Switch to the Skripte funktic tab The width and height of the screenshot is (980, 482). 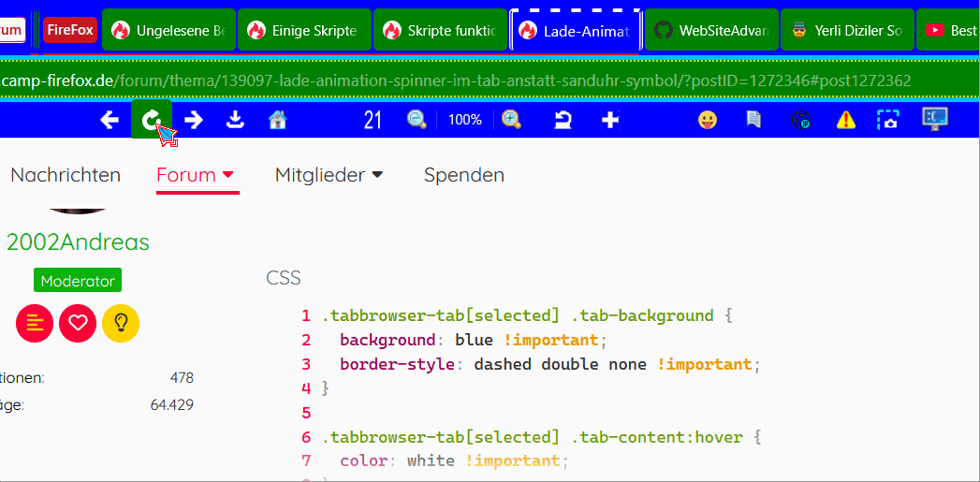pyautogui.click(x=441, y=30)
